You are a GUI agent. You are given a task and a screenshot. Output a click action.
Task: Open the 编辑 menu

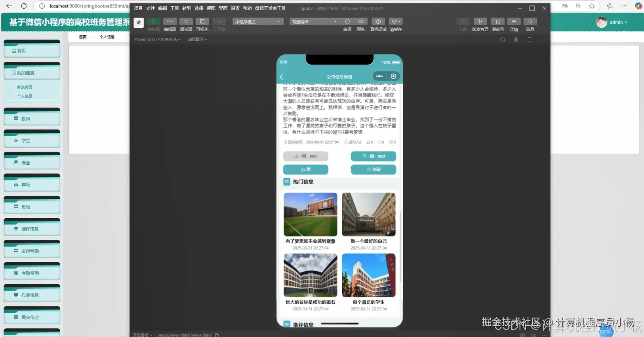pyautogui.click(x=162, y=8)
